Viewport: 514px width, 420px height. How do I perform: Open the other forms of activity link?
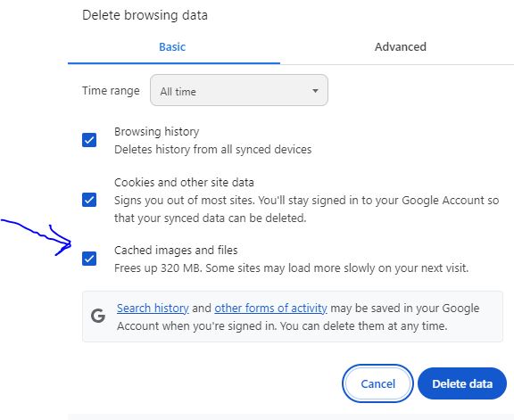pos(270,309)
